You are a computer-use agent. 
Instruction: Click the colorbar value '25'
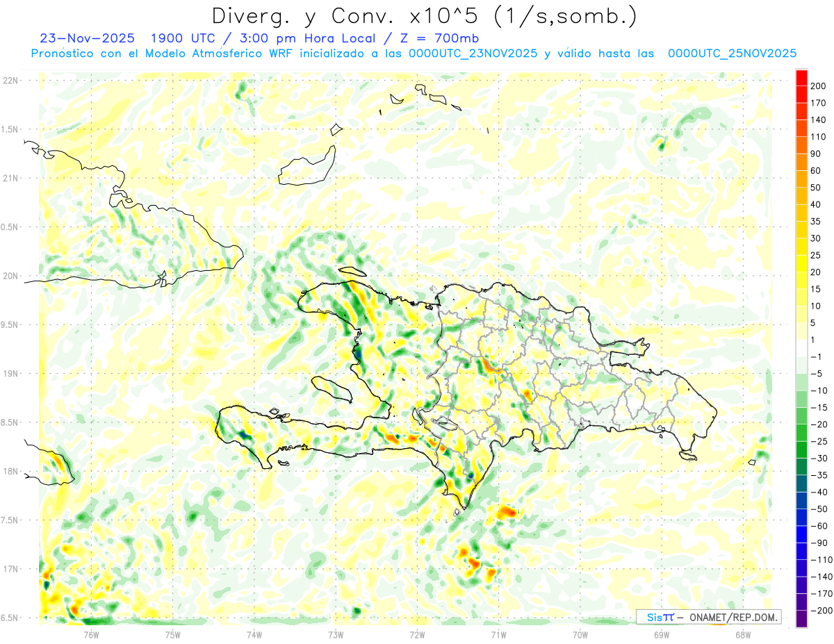coord(816,255)
